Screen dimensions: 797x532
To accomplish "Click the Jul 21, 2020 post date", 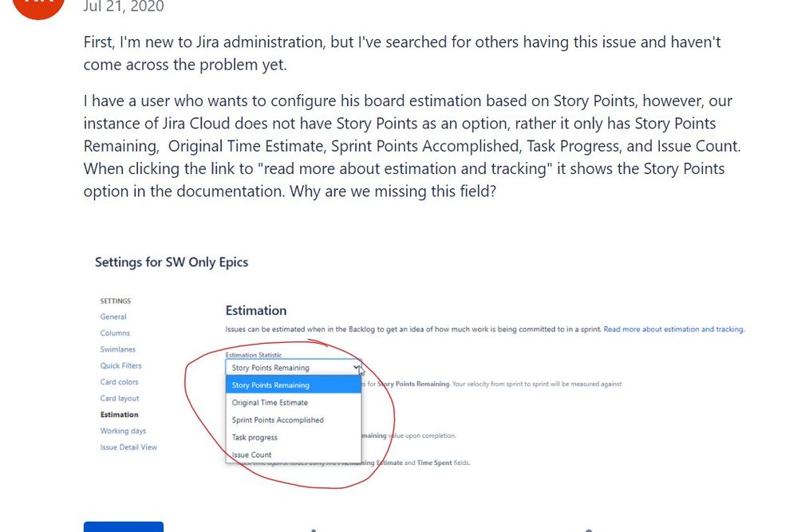I will (123, 7).
